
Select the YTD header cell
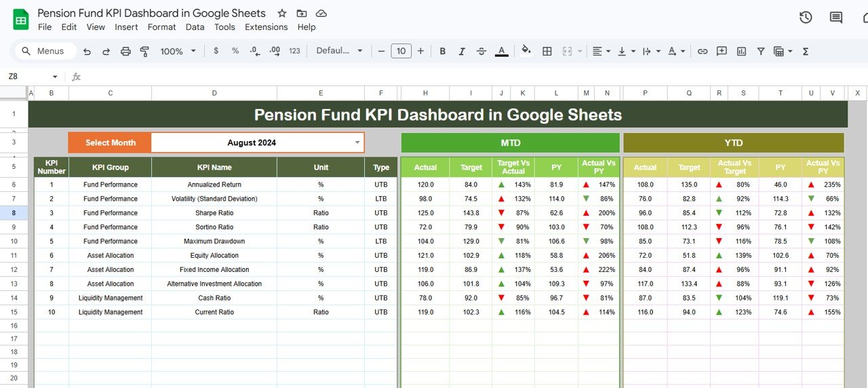[x=734, y=142]
